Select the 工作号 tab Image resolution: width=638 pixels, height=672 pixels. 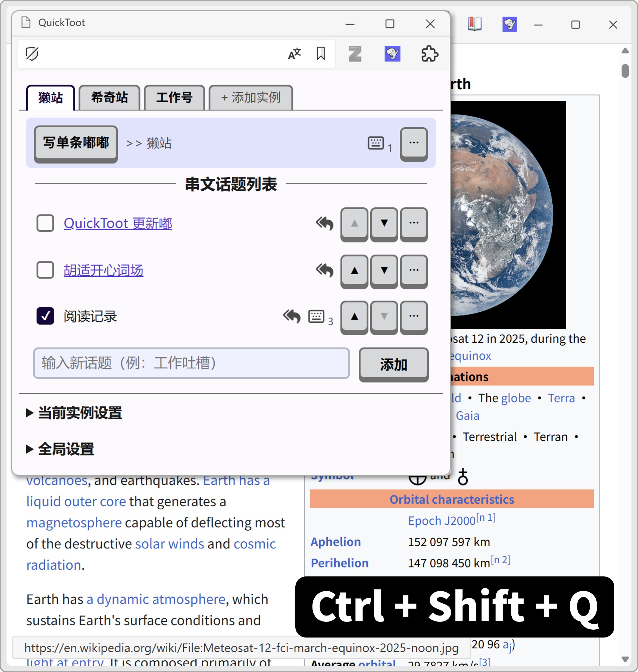click(x=174, y=98)
